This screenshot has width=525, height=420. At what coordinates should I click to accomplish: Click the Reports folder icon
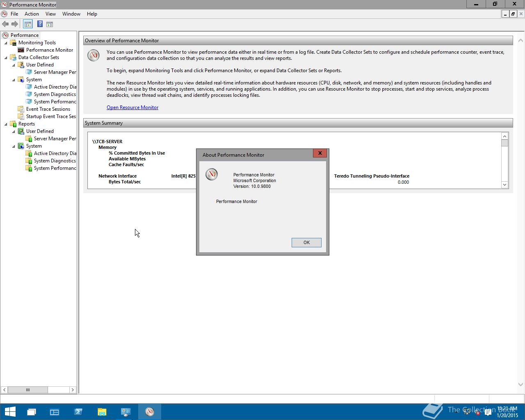(13, 124)
